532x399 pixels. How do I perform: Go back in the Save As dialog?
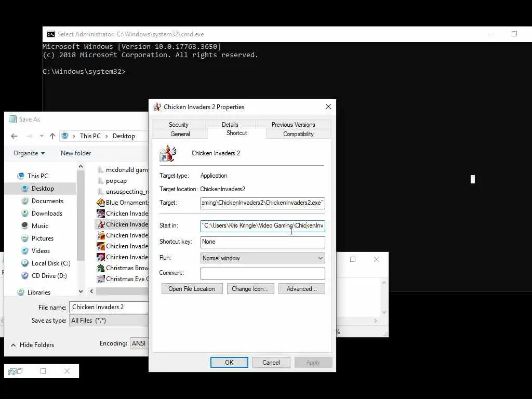click(14, 136)
